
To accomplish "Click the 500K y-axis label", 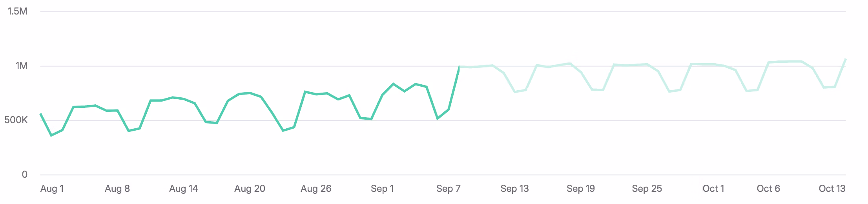I will [16, 120].
